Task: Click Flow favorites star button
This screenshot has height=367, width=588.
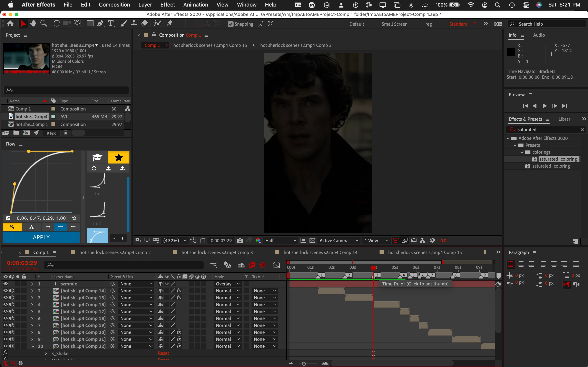Action: (119, 158)
